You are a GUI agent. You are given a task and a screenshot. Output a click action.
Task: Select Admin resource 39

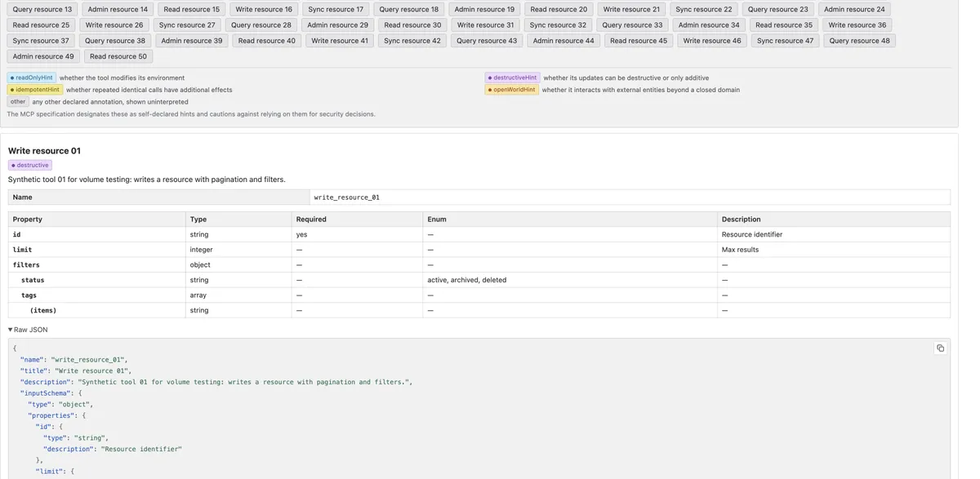[x=191, y=40]
